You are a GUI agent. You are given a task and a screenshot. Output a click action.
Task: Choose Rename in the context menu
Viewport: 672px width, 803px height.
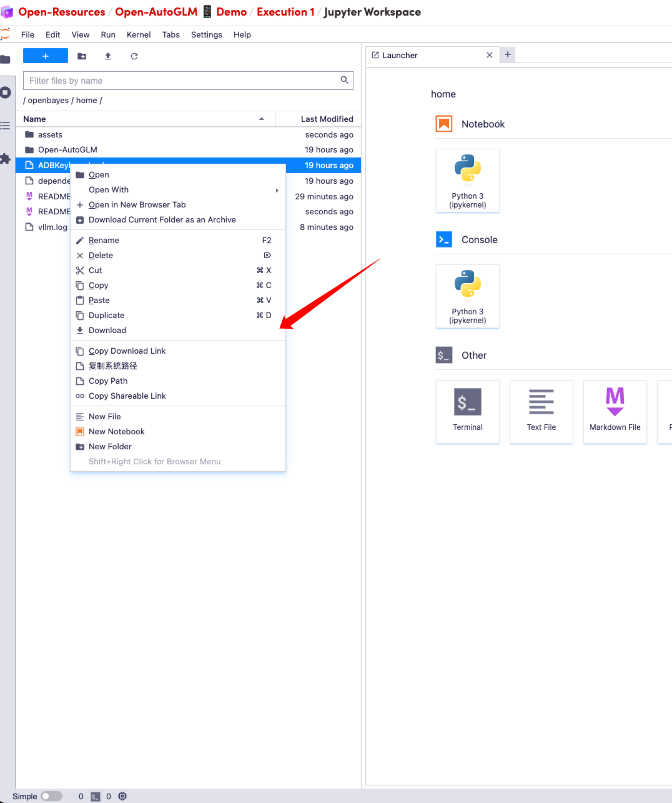click(104, 241)
